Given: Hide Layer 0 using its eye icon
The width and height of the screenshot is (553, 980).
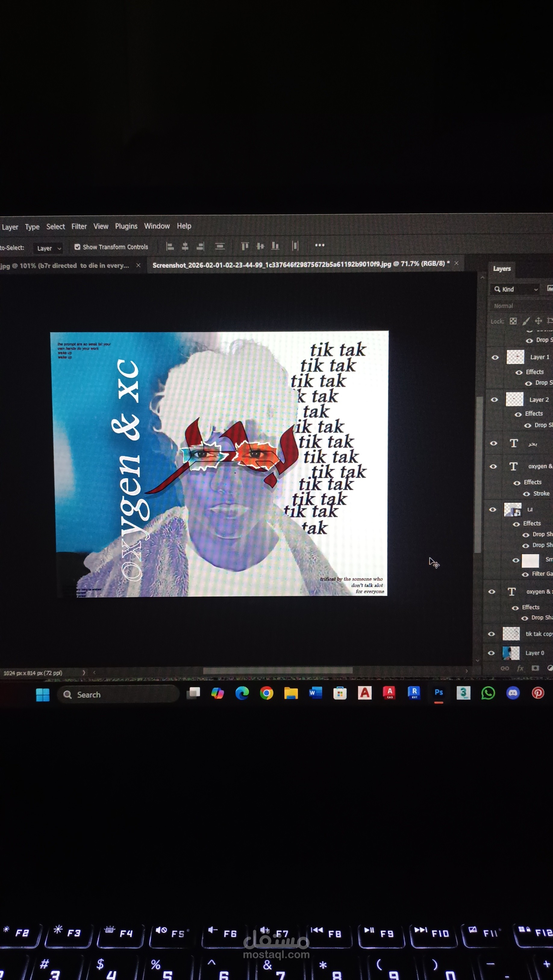Looking at the screenshot, I should point(491,653).
